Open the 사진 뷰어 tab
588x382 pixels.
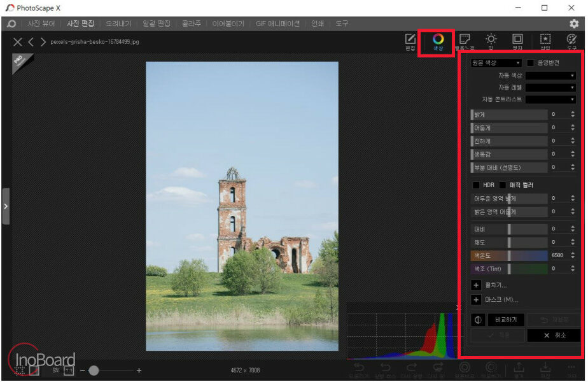pyautogui.click(x=41, y=24)
